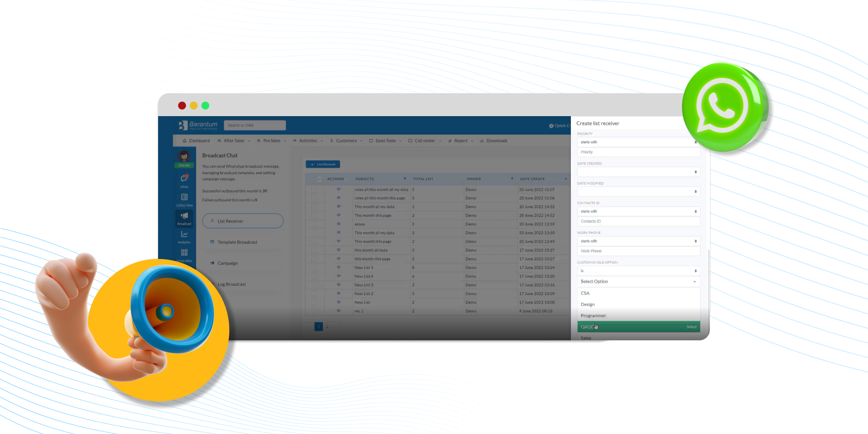Expand the Call center menu

click(425, 141)
